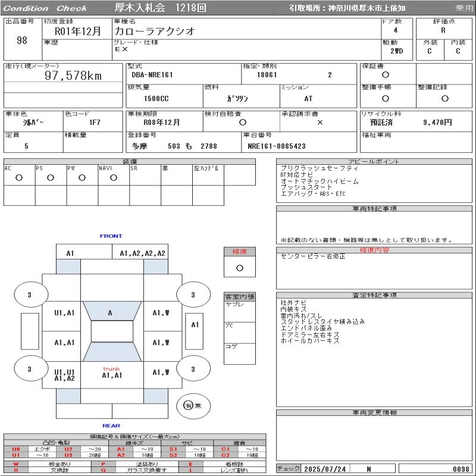
Task: Click serial number 0098 at bottom
Action: coord(461,469)
